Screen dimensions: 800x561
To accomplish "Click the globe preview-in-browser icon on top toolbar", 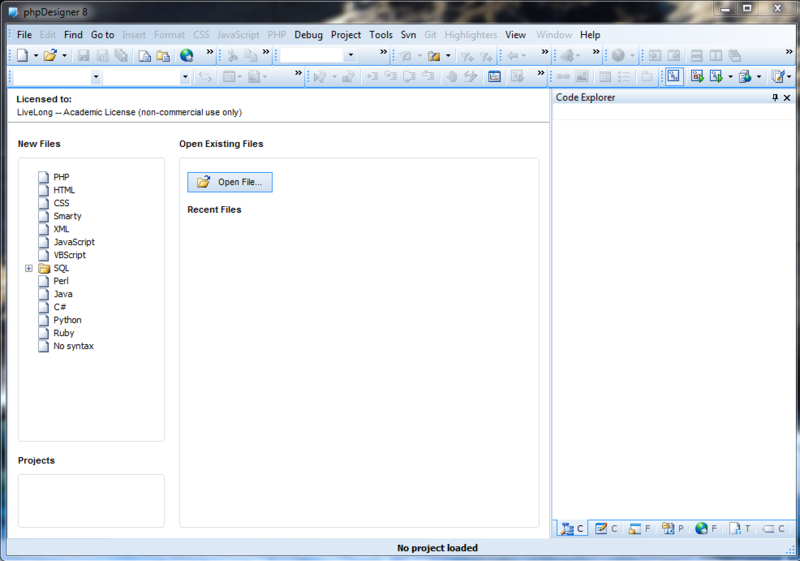I will pyautogui.click(x=187, y=55).
